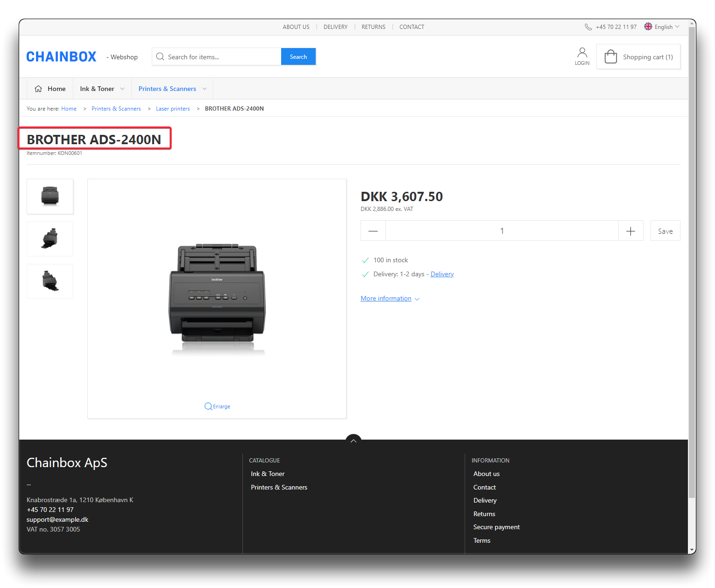Follow the Delivery link near stock info
715x588 pixels.
click(442, 274)
